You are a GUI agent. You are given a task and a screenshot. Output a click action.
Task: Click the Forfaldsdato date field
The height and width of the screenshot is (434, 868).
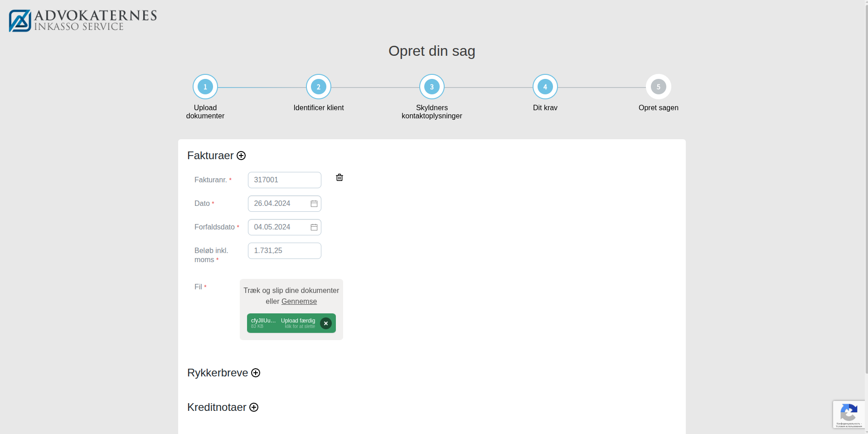[x=285, y=227]
